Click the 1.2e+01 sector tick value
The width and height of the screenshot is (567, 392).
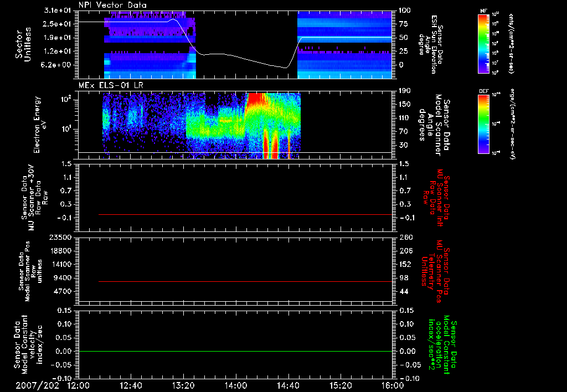coord(58,51)
